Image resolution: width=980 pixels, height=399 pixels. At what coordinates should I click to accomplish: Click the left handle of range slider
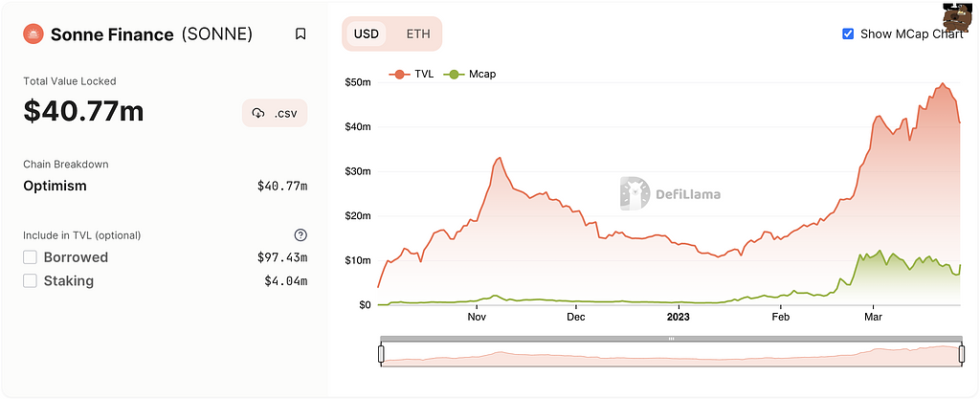381,354
